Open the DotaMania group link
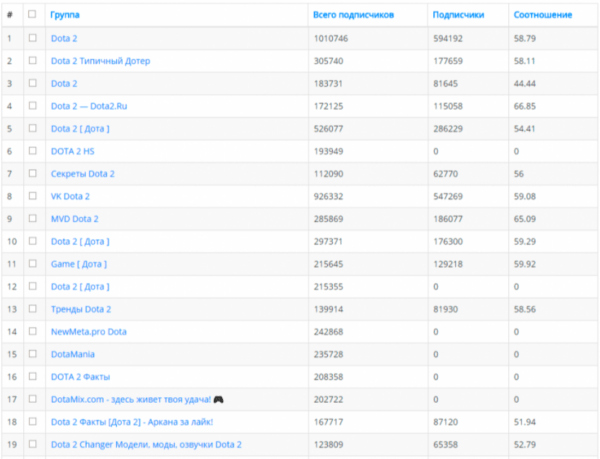 point(73,354)
